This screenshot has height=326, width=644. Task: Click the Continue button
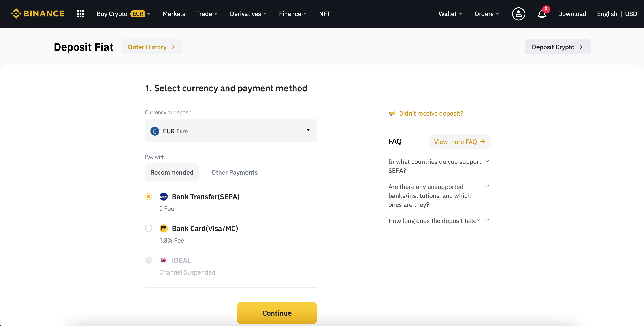(277, 313)
